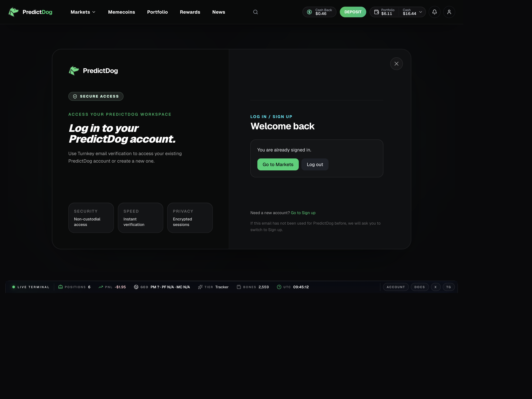Click the GEO PM ? · PF N/A text
Viewport: 532px width, 399px height.
pos(170,287)
